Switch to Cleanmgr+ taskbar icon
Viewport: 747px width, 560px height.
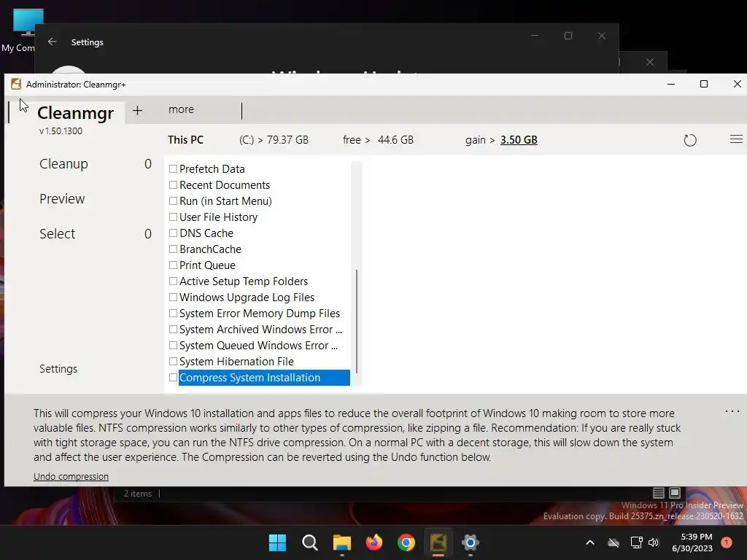tap(438, 542)
